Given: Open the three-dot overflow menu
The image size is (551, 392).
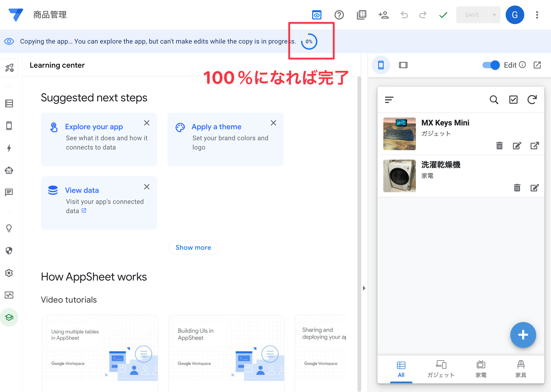Looking at the screenshot, I should pos(537,15).
